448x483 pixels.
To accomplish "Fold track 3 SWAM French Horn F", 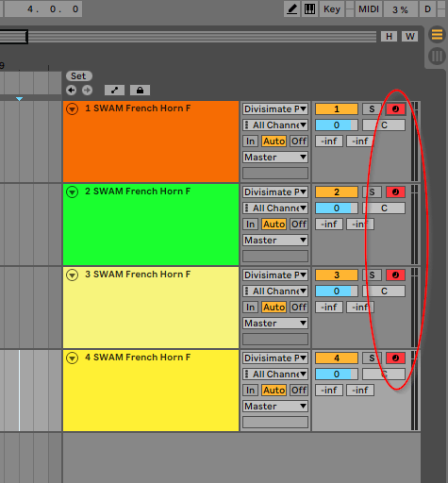I will coord(73,275).
